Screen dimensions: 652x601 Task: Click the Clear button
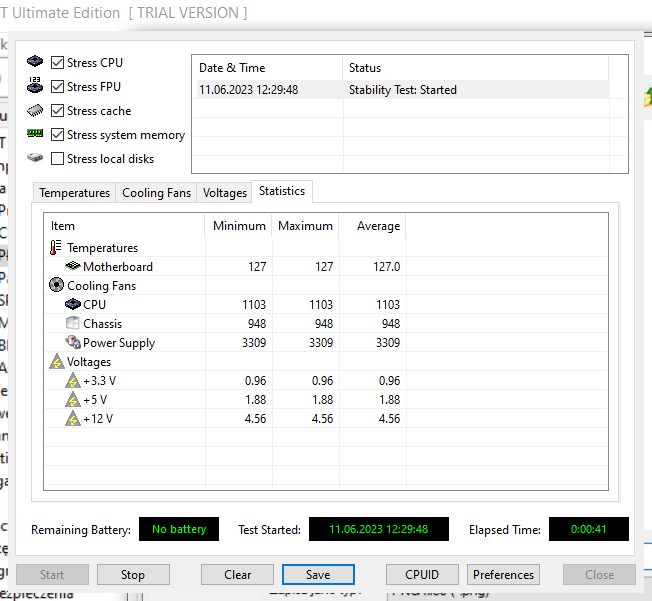point(237,575)
